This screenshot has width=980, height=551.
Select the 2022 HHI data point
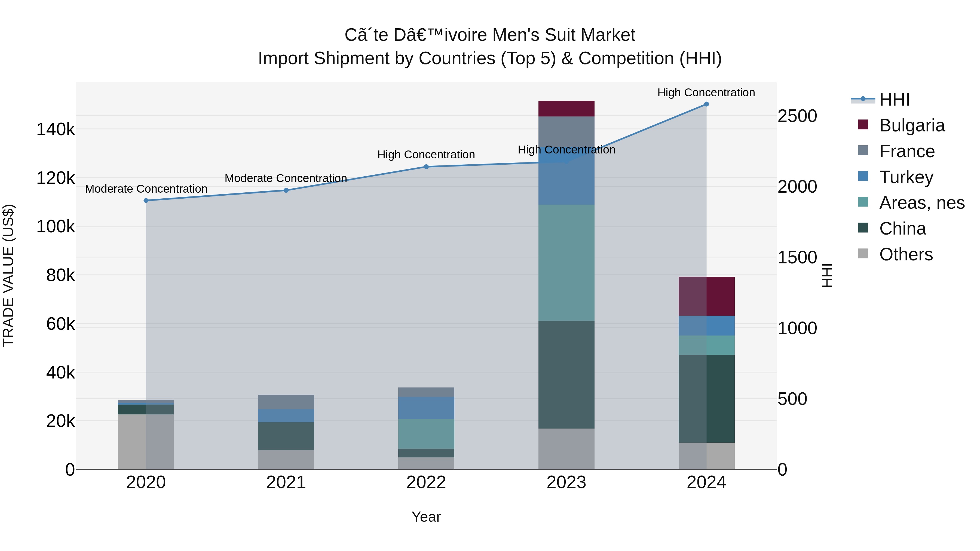click(x=426, y=167)
